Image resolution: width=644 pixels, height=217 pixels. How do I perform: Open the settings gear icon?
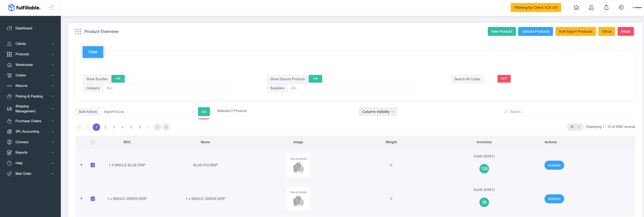point(621,8)
